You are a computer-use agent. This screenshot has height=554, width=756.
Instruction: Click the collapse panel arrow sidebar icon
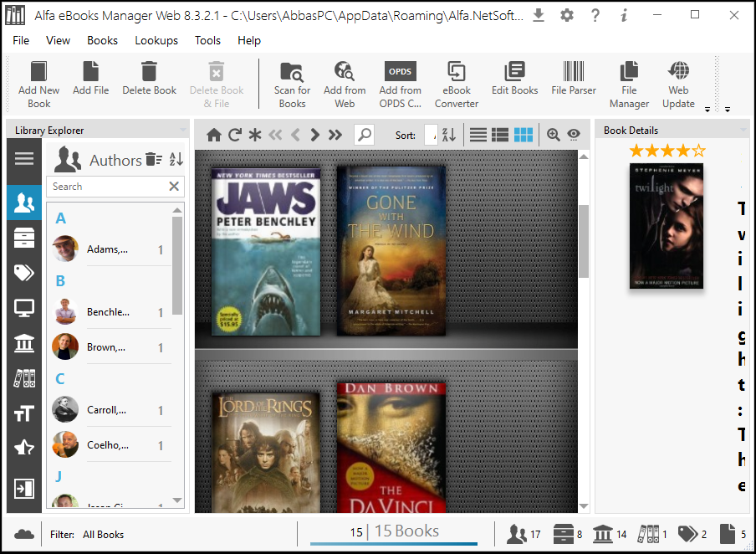click(24, 489)
